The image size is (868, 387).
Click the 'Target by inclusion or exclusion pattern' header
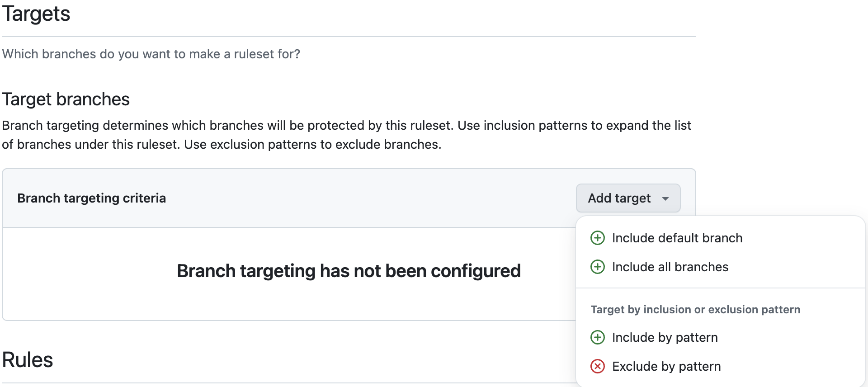click(x=695, y=309)
